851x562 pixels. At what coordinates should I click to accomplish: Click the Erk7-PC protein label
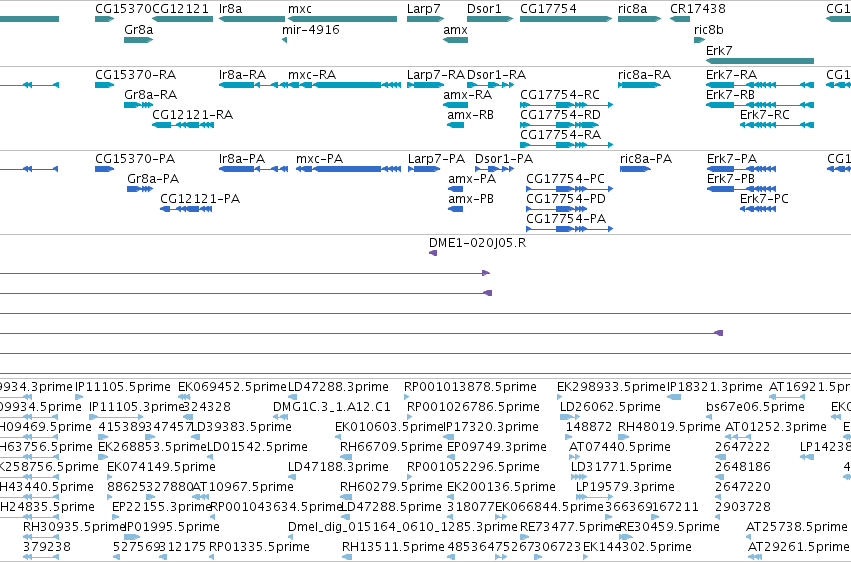(764, 199)
